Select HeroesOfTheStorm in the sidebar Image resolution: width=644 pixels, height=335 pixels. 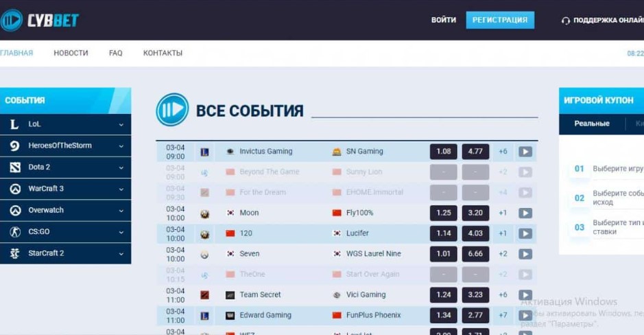point(65,146)
